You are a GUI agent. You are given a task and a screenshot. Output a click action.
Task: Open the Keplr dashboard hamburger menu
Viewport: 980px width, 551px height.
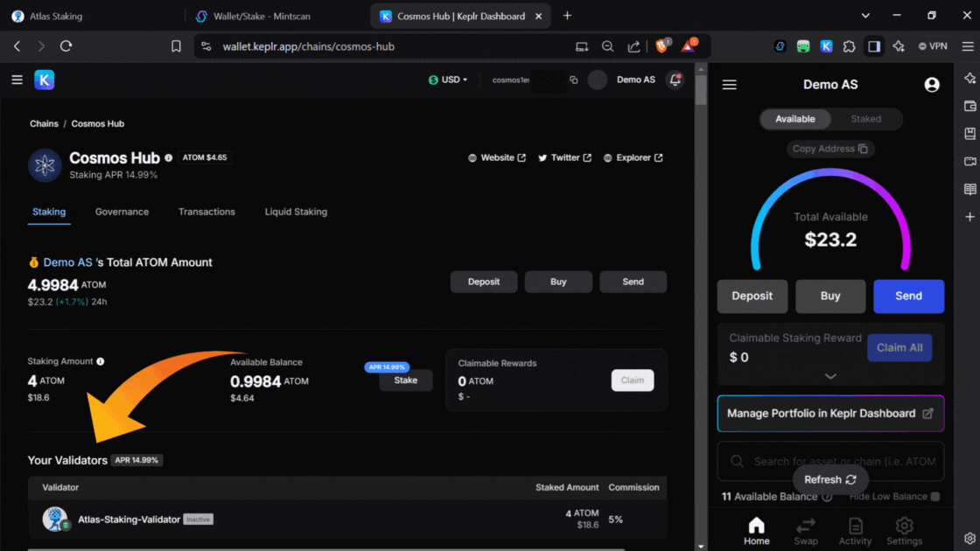pos(17,80)
